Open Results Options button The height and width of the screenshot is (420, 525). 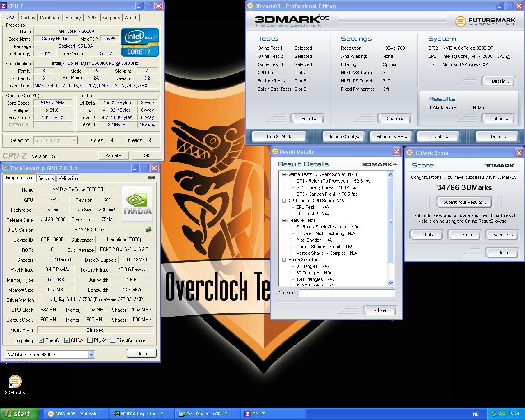(500, 119)
